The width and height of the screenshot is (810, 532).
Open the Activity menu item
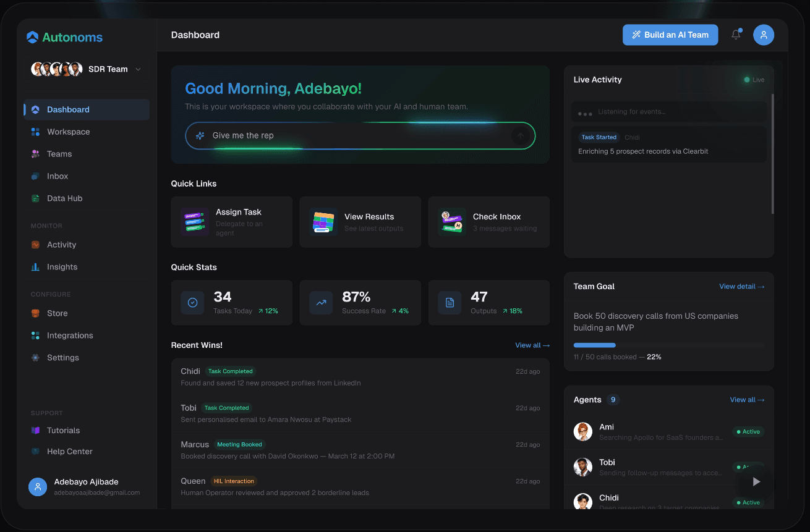click(x=87, y=245)
